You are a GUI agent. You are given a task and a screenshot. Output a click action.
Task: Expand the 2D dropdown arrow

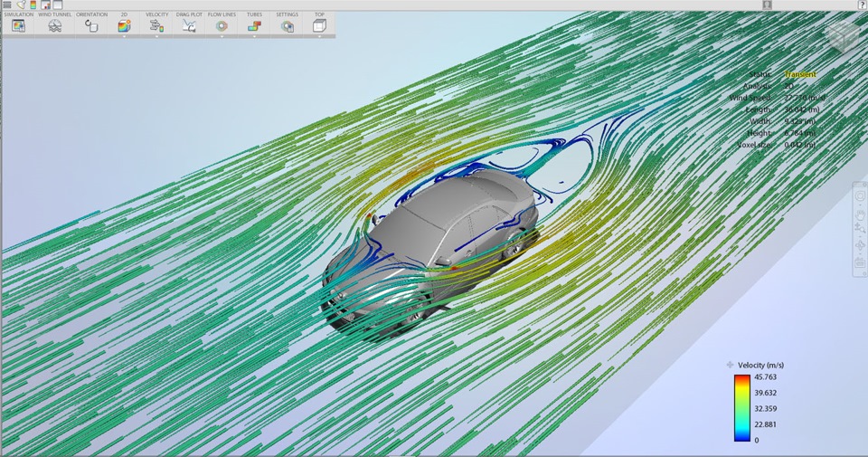click(124, 36)
